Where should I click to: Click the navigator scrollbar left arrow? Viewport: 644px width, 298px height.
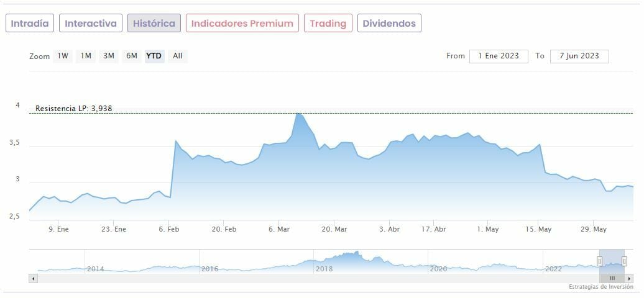33,279
